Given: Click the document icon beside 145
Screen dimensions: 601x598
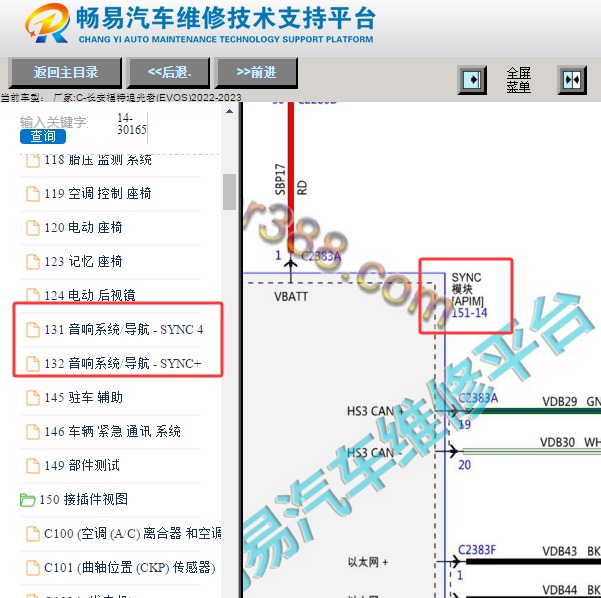Looking at the screenshot, I should [33, 398].
